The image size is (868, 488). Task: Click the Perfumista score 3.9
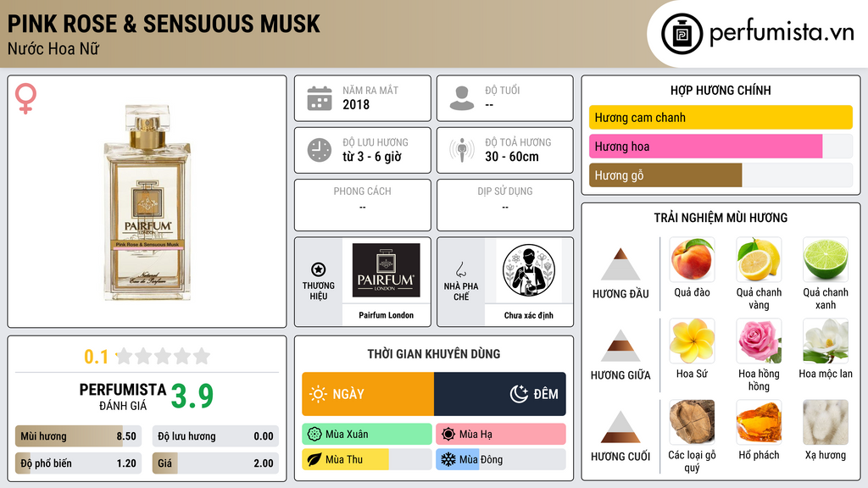click(192, 396)
